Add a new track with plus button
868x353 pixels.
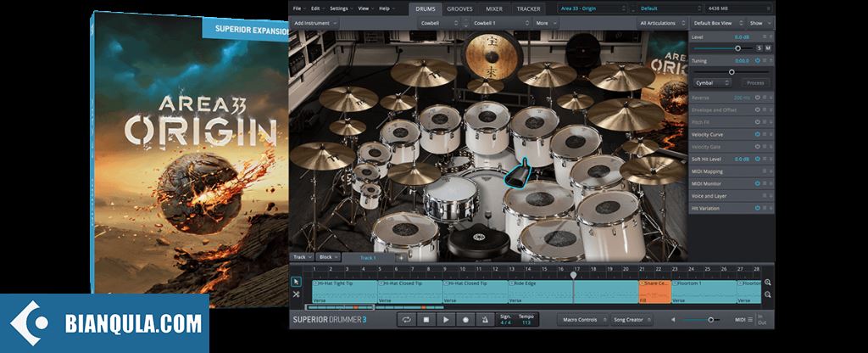tap(401, 258)
